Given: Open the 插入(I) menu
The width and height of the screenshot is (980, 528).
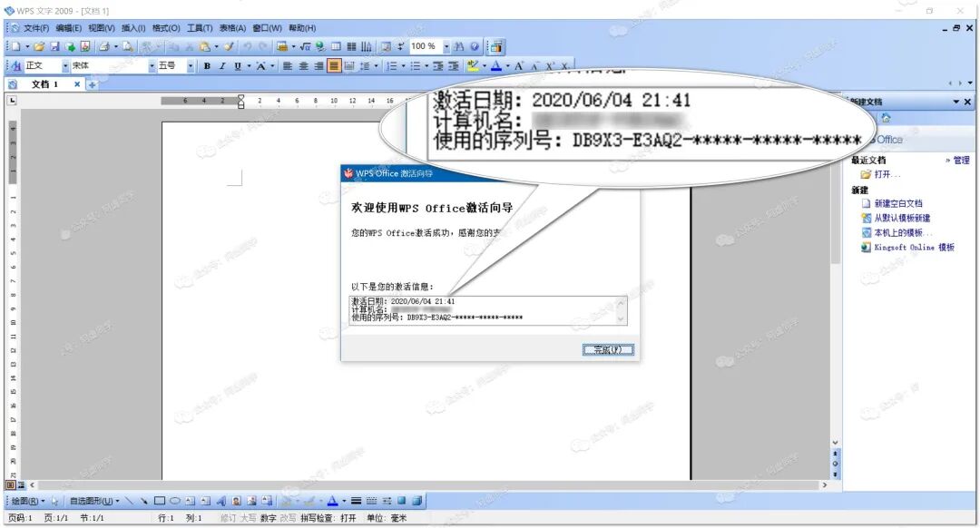Looking at the screenshot, I should (x=133, y=28).
